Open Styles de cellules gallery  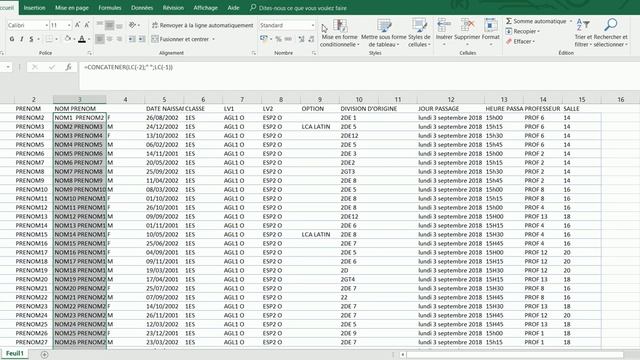[419, 33]
